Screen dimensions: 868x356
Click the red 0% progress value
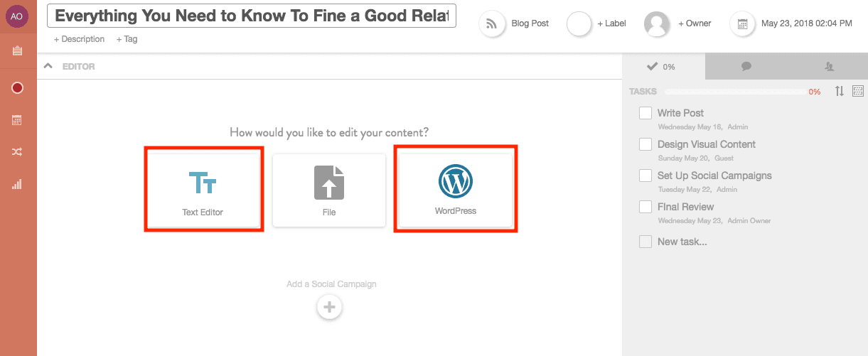815,92
